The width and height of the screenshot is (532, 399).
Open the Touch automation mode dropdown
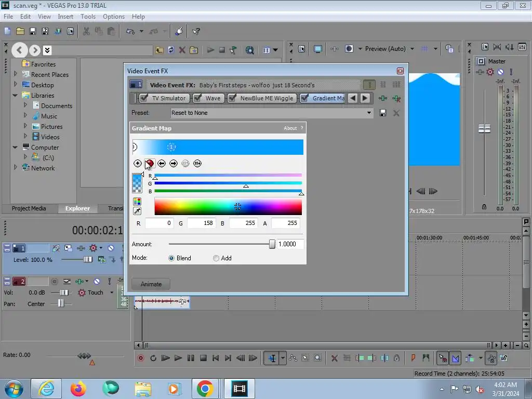112,292
